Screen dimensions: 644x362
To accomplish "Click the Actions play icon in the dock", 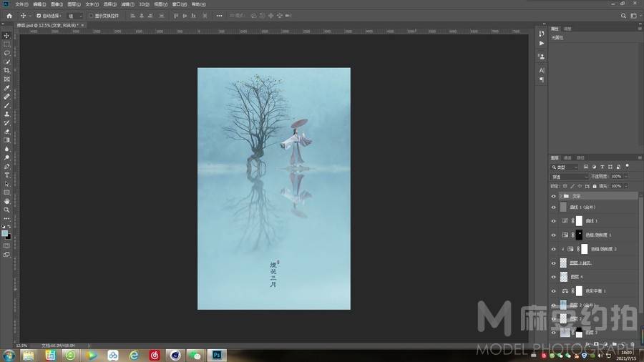I will tap(542, 43).
